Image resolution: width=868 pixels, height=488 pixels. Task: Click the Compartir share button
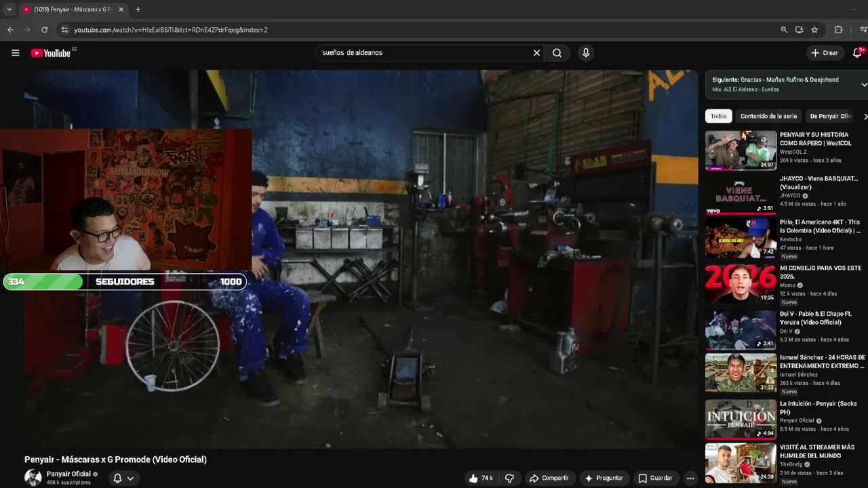[549, 478]
